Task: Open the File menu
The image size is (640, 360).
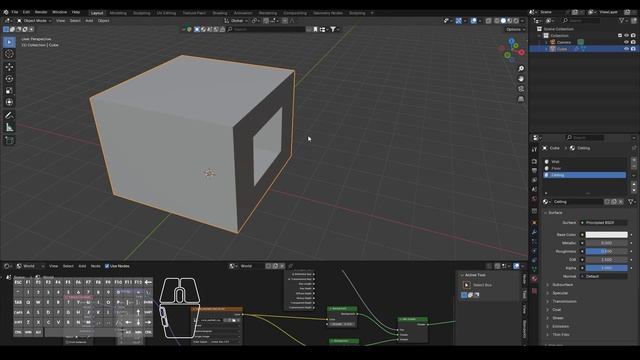Action: click(15, 12)
